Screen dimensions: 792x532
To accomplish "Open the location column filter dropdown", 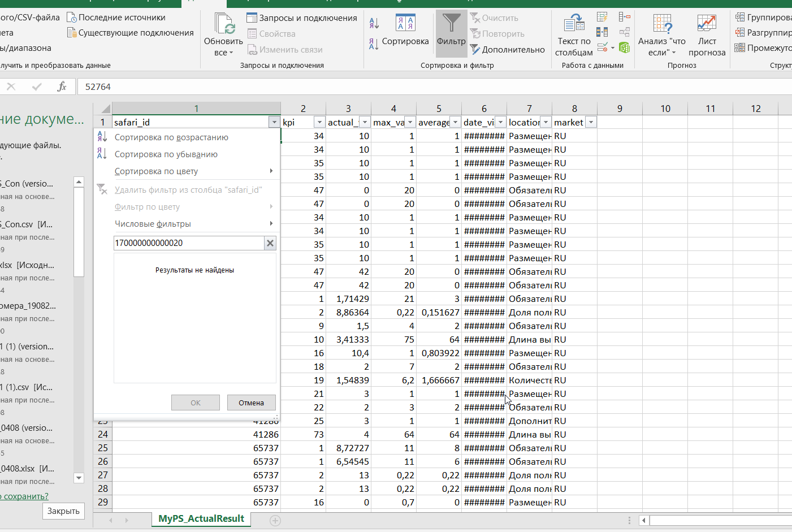I will (546, 122).
